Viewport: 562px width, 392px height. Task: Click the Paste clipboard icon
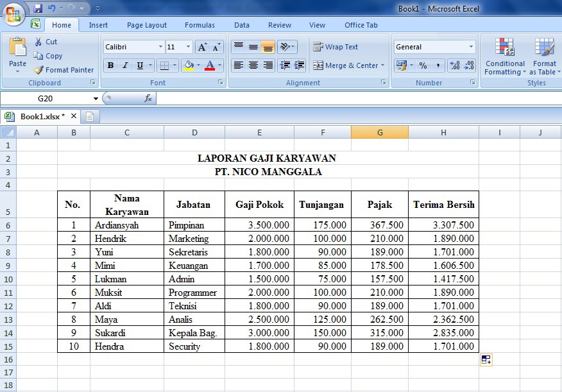pos(17,47)
